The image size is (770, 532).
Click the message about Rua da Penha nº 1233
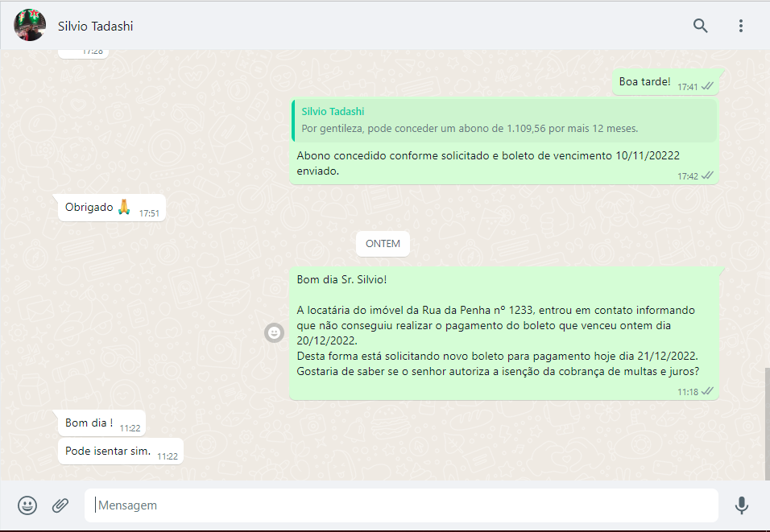(495, 325)
